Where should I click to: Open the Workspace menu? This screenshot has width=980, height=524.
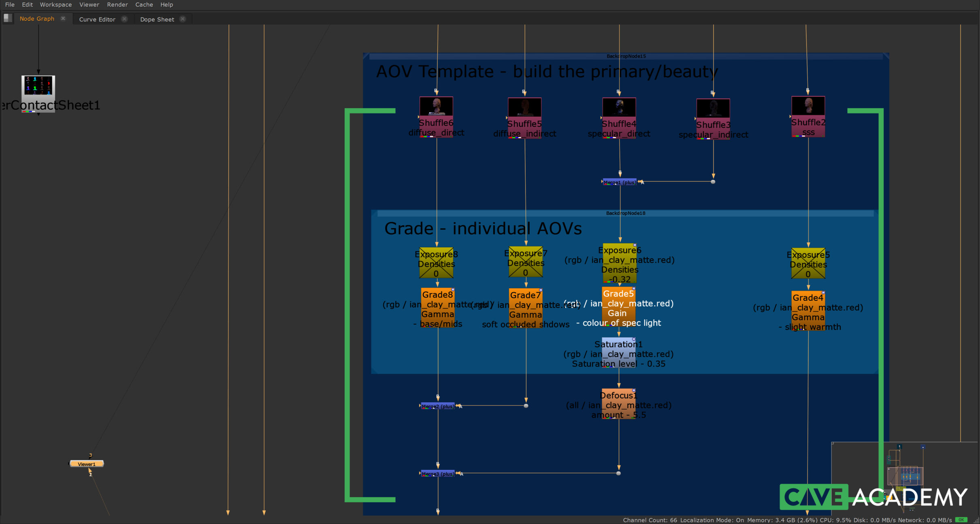pos(55,4)
